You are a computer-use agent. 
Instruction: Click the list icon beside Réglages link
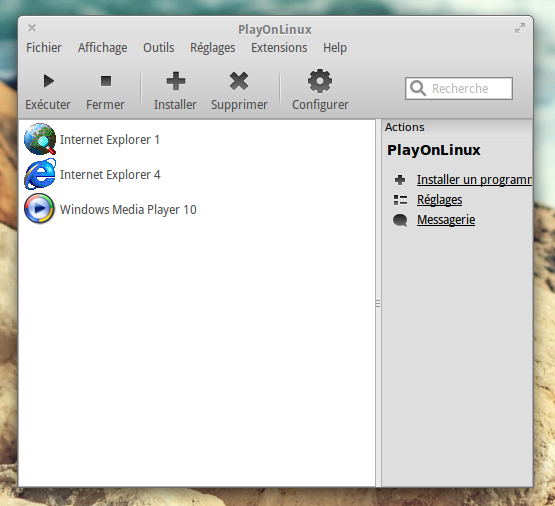[x=400, y=200]
